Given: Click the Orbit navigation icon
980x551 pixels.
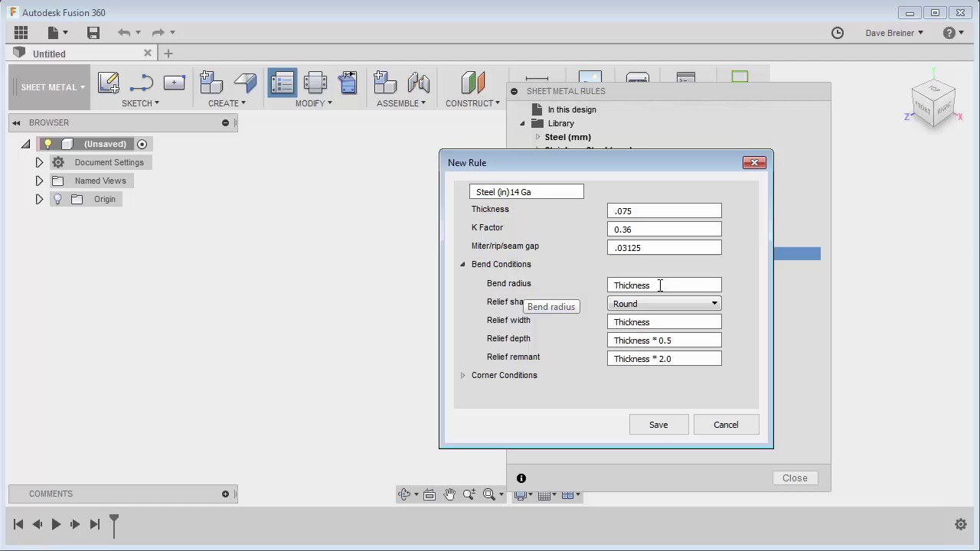Looking at the screenshot, I should click(x=404, y=495).
